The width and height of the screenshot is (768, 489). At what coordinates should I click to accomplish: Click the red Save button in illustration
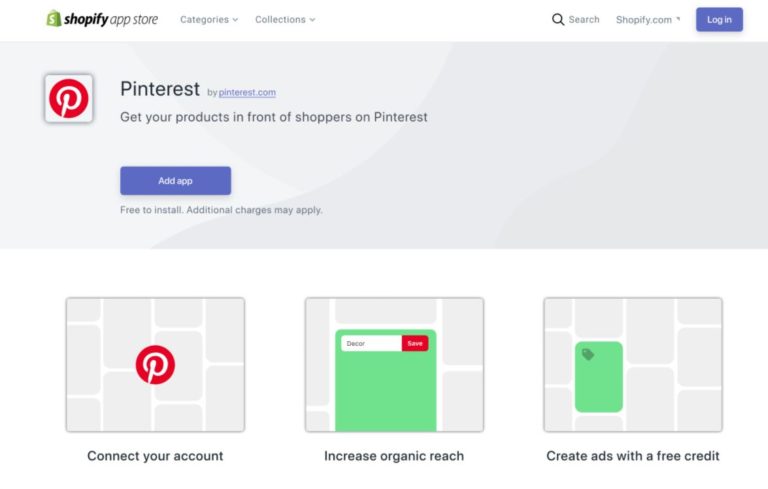415,343
